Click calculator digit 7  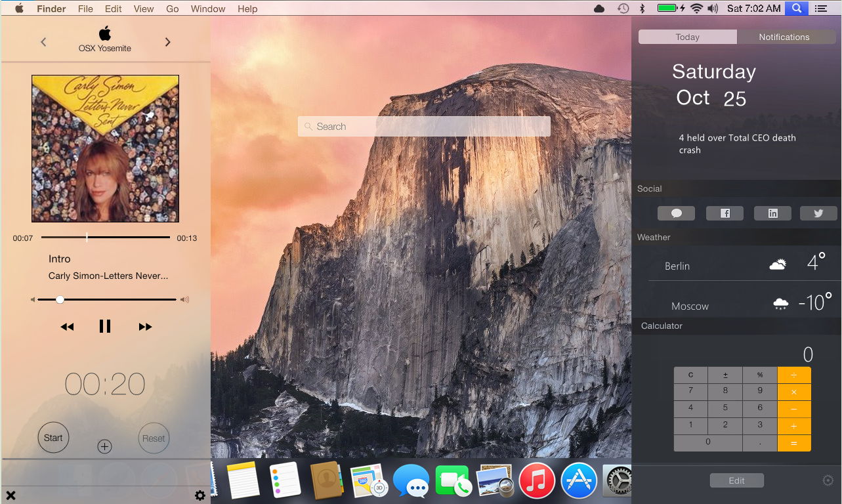[x=690, y=390]
